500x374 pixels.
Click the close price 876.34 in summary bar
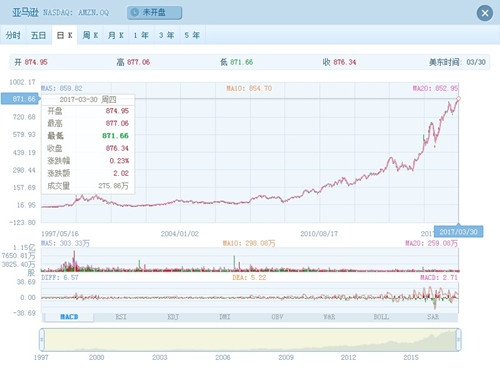tap(345, 62)
